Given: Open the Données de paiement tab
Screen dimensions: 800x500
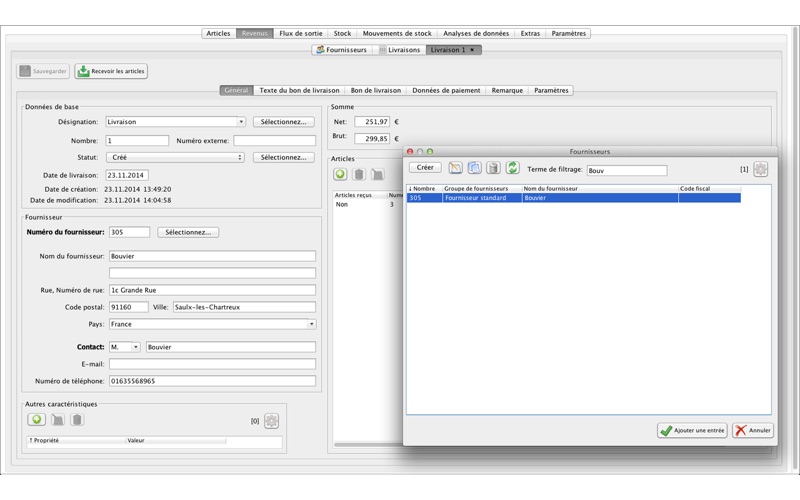Looking at the screenshot, I should [x=446, y=90].
